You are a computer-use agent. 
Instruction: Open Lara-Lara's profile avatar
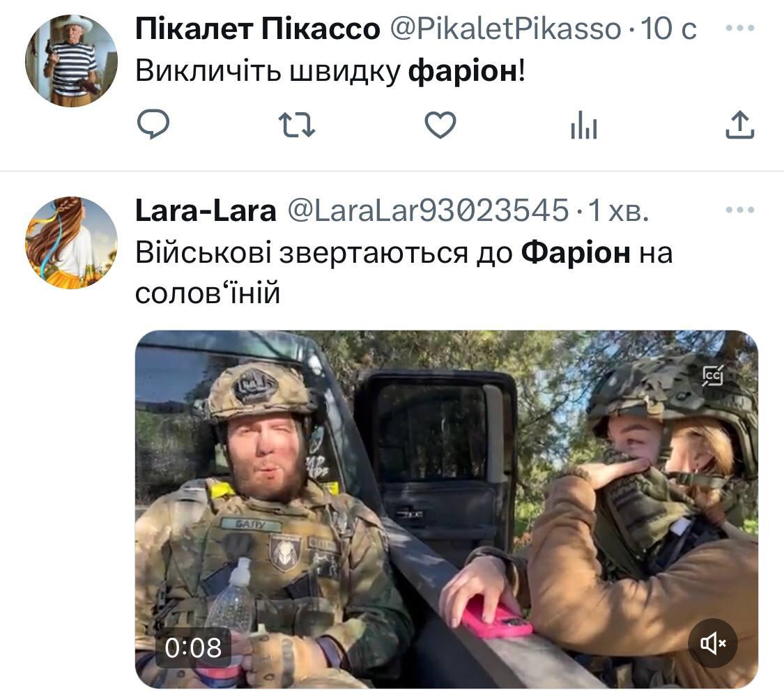72,243
